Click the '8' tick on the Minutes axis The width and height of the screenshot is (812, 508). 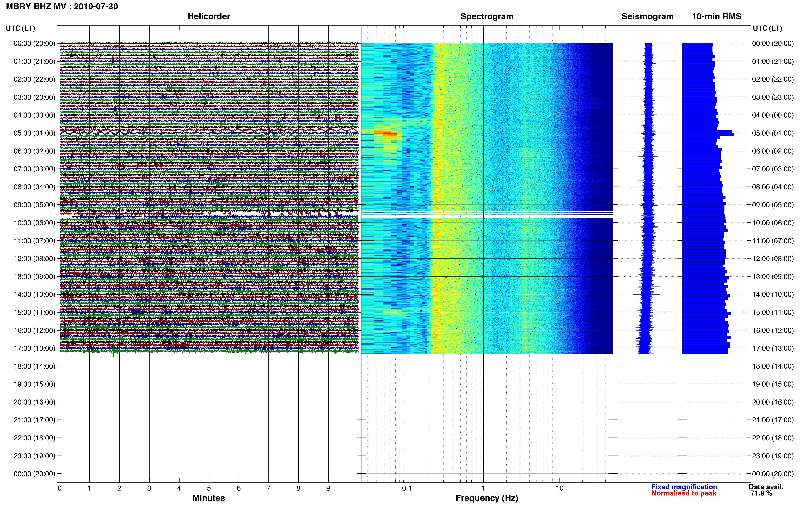tap(298, 488)
